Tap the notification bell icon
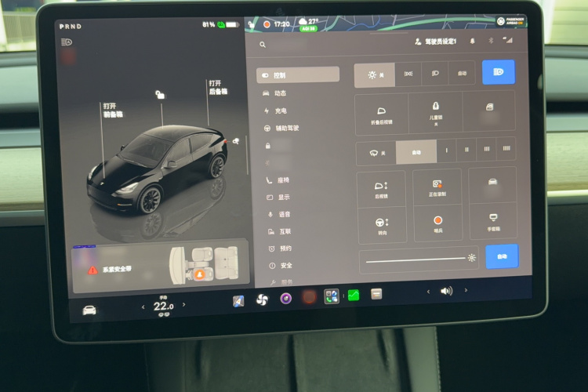 (473, 41)
